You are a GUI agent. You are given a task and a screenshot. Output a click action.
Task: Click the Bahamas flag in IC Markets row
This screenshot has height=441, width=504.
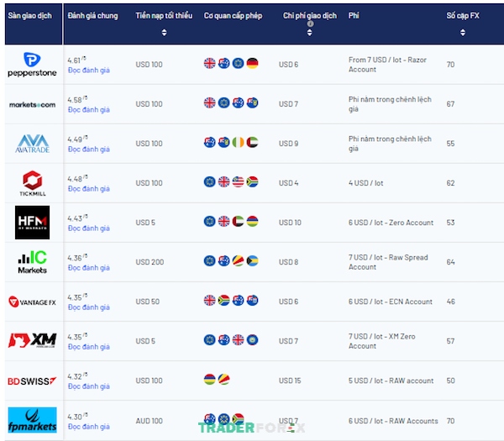[x=252, y=260]
